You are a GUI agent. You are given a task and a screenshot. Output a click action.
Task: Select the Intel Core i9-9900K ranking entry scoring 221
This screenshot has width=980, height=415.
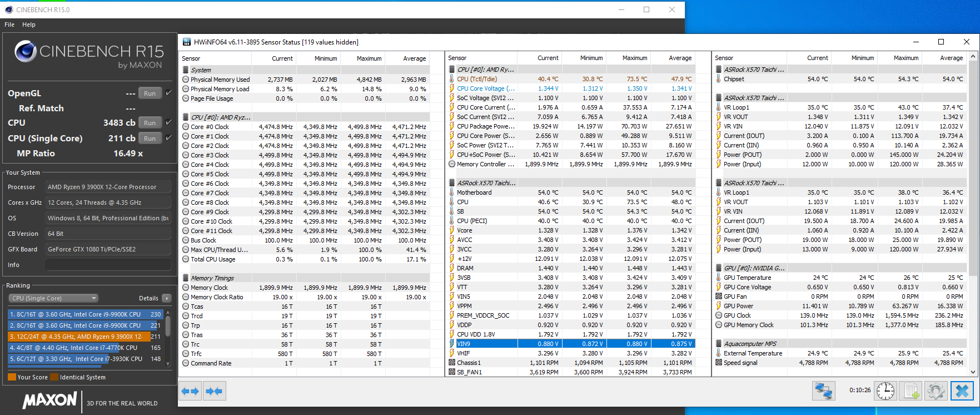click(85, 325)
